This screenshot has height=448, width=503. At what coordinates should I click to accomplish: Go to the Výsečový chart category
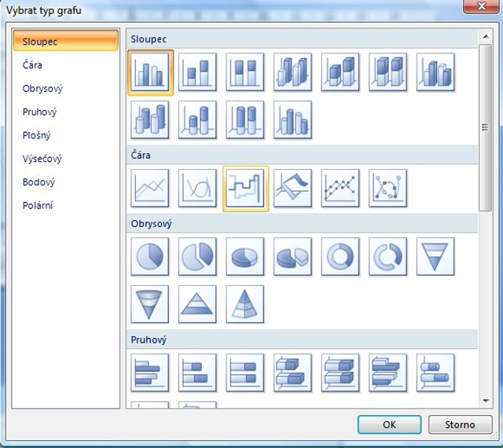click(66, 159)
